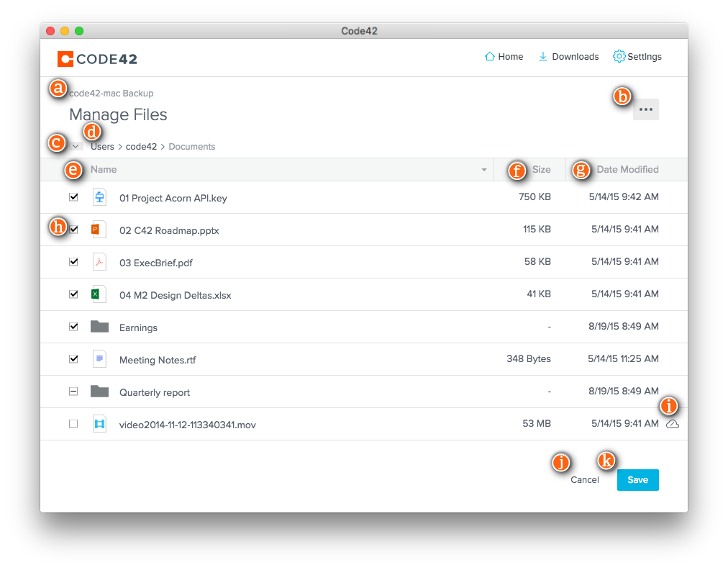Viewport: 728px width, 570px height.
Task: Go to Home page
Action: (x=504, y=56)
